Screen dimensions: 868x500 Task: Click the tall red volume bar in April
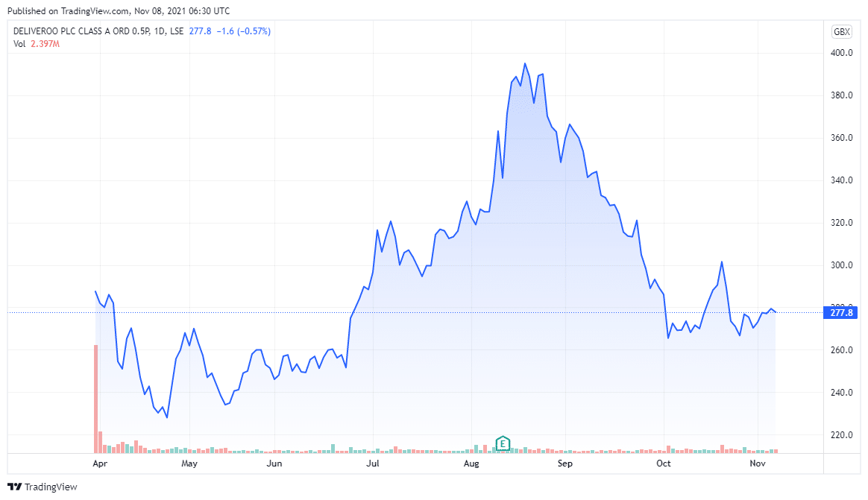tap(95, 399)
